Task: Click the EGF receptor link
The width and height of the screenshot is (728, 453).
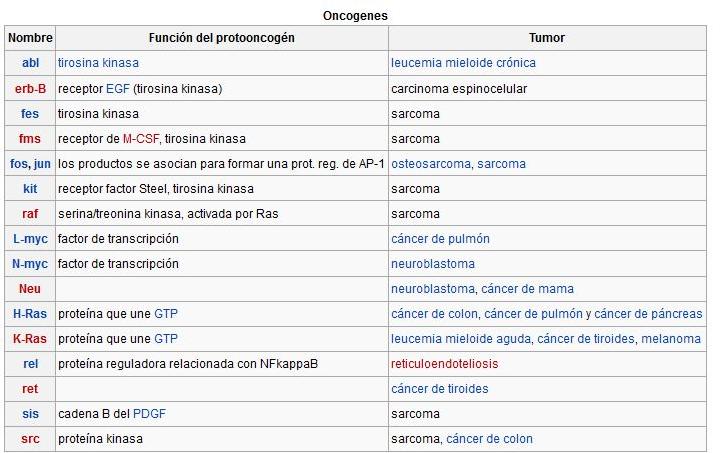Action: point(117,89)
